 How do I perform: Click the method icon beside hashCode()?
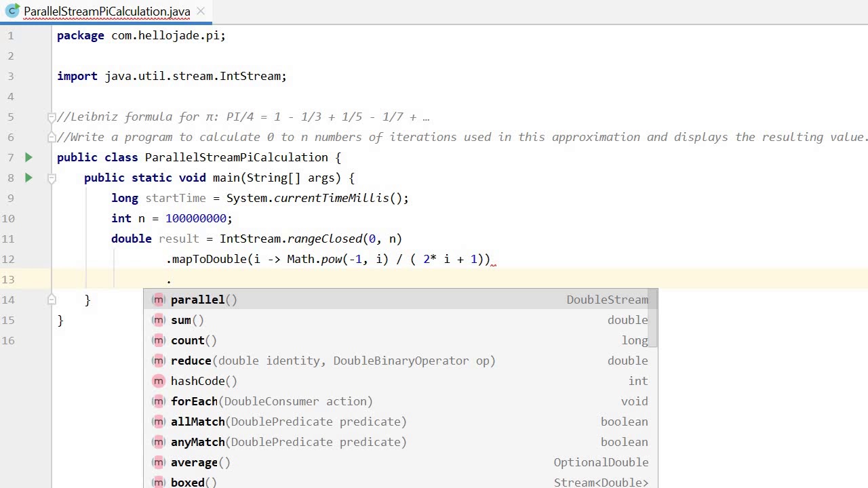point(159,381)
